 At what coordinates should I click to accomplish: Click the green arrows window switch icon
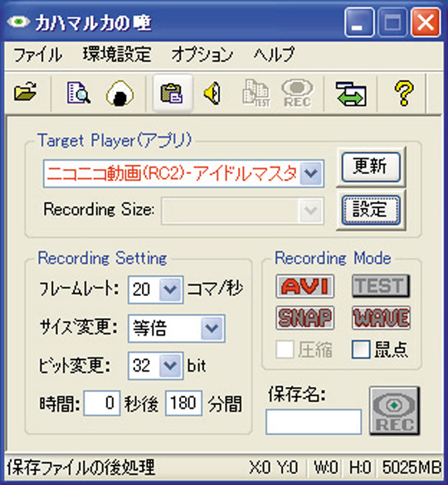(351, 94)
